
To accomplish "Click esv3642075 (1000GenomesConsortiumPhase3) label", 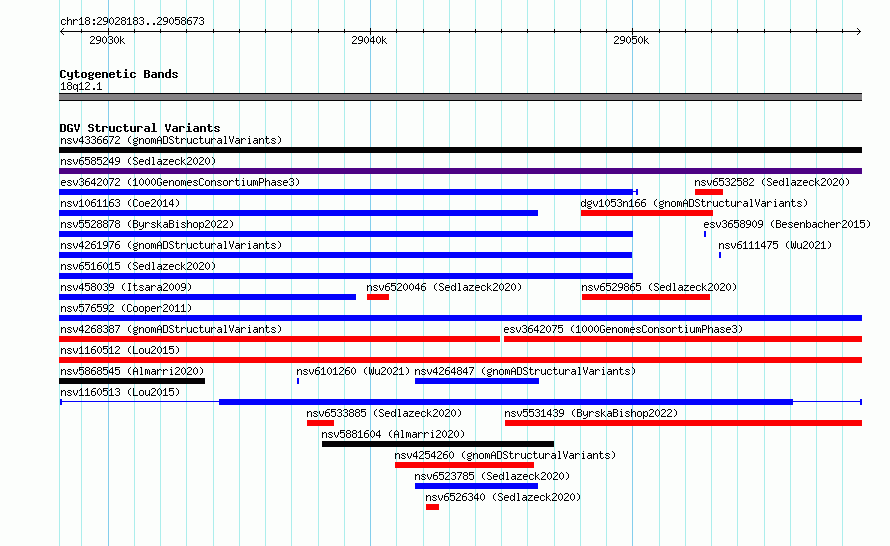I will [623, 329].
